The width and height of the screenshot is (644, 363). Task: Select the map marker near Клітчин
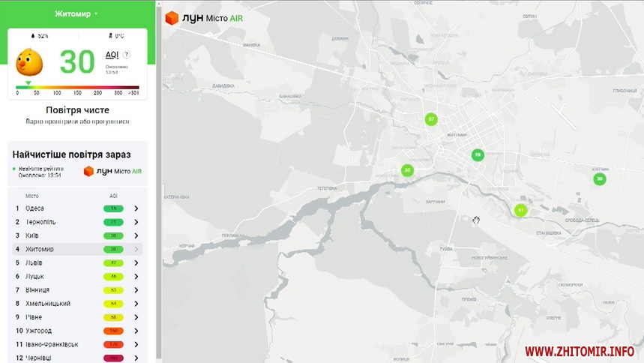pos(599,178)
